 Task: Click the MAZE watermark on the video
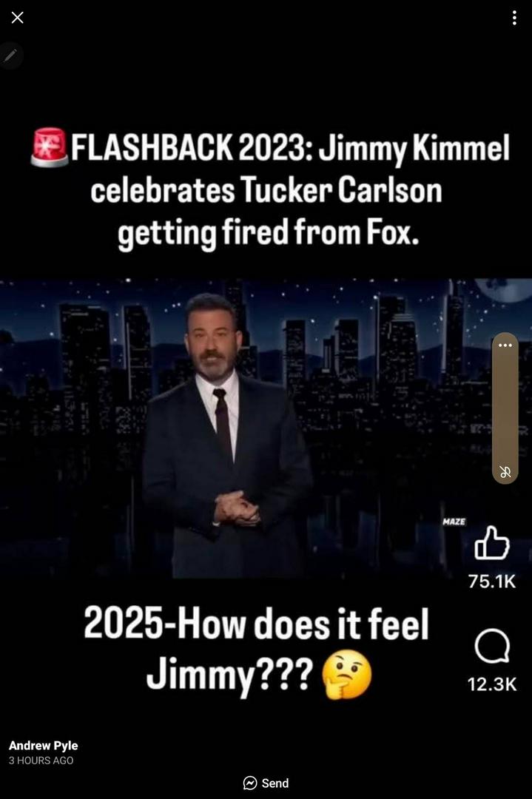454,522
